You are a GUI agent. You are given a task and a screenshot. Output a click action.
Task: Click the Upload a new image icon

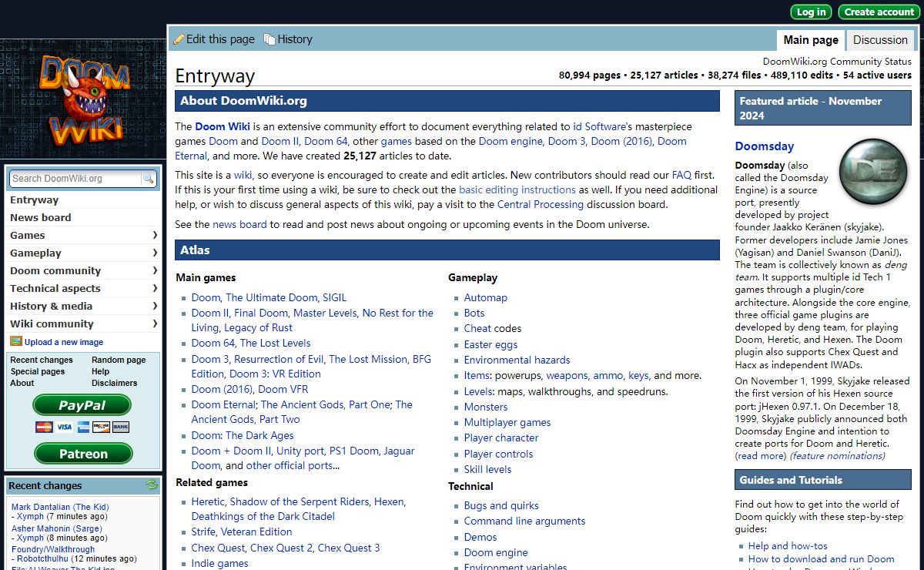pyautogui.click(x=16, y=341)
